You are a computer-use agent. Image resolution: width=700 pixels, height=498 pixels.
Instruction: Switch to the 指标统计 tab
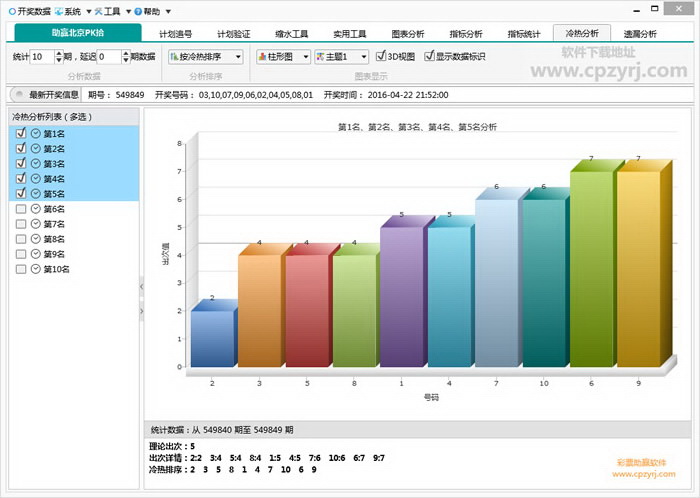(x=524, y=34)
